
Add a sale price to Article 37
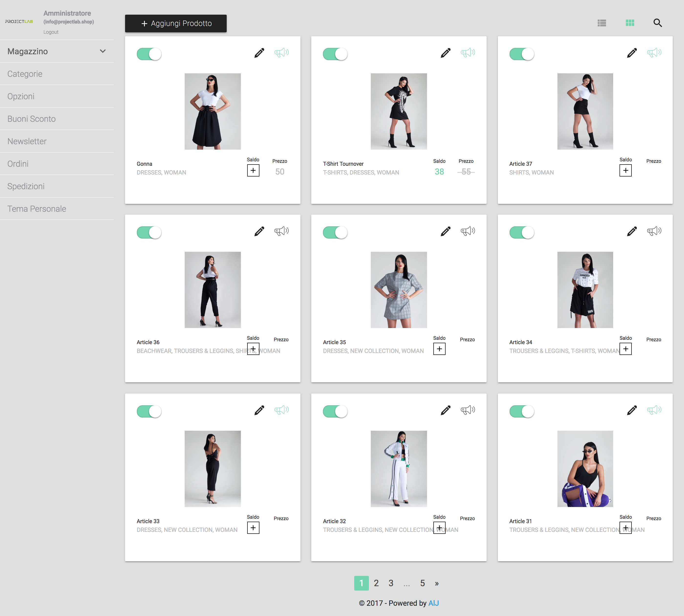625,170
